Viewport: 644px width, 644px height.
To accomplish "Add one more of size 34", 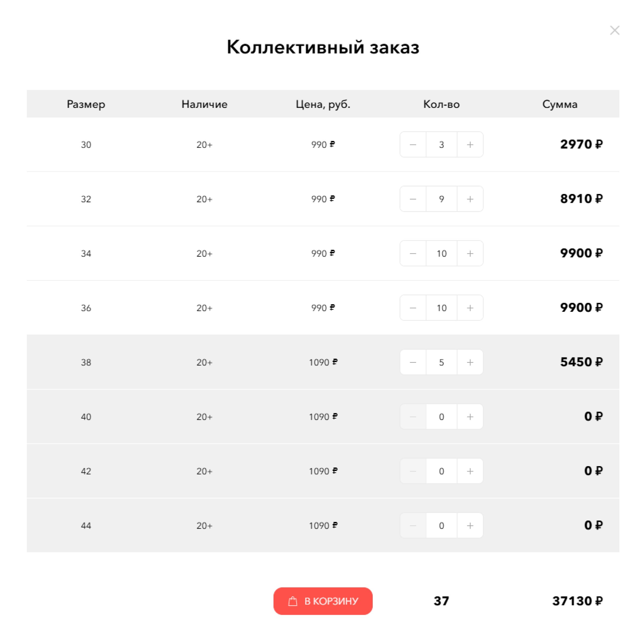I will coord(470,253).
